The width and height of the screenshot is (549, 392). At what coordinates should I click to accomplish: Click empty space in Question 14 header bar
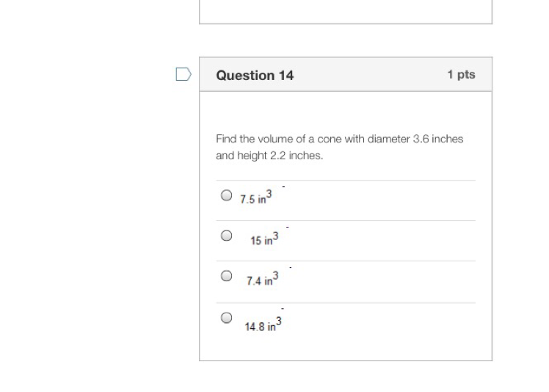pyautogui.click(x=367, y=75)
